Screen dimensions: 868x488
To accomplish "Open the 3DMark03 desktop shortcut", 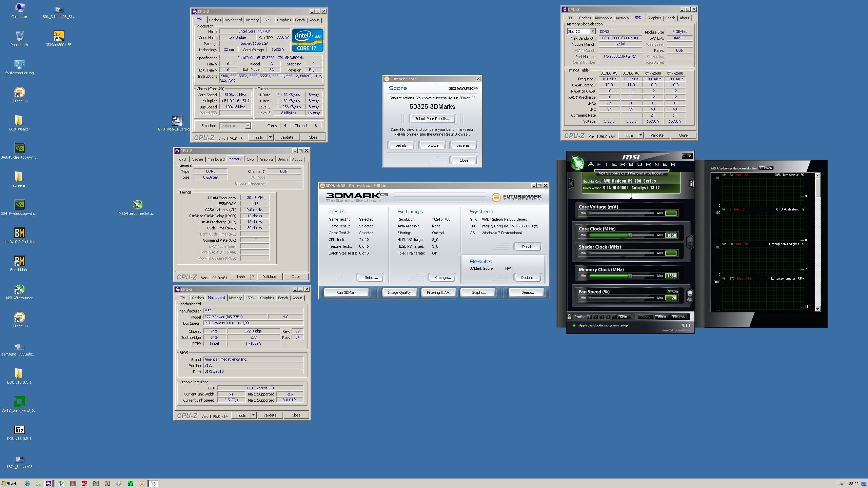I will click(x=19, y=320).
